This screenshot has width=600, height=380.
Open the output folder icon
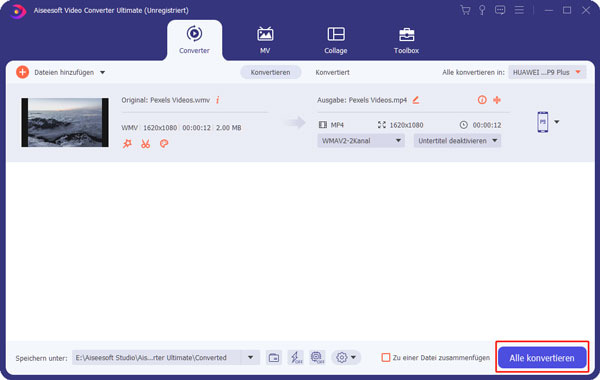pyautogui.click(x=274, y=358)
